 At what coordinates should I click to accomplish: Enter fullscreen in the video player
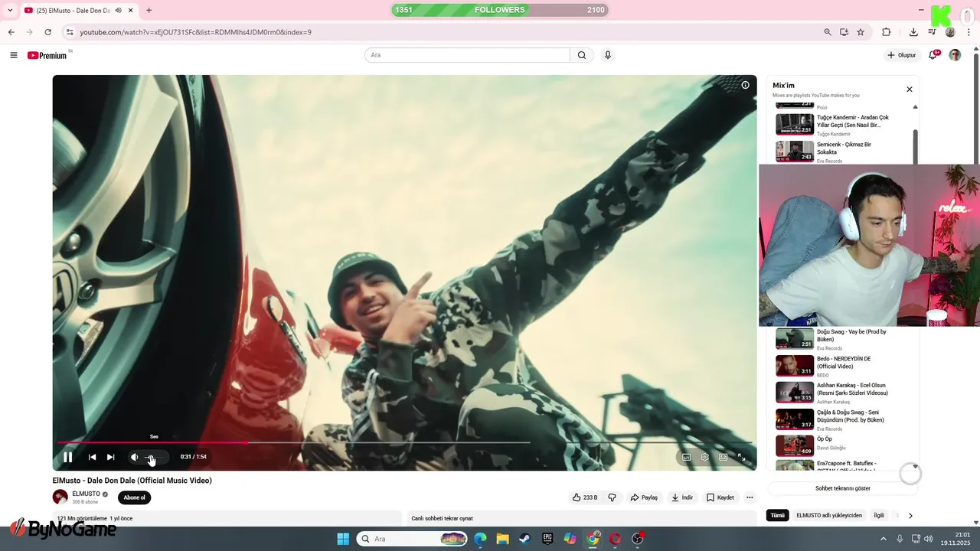[741, 457]
